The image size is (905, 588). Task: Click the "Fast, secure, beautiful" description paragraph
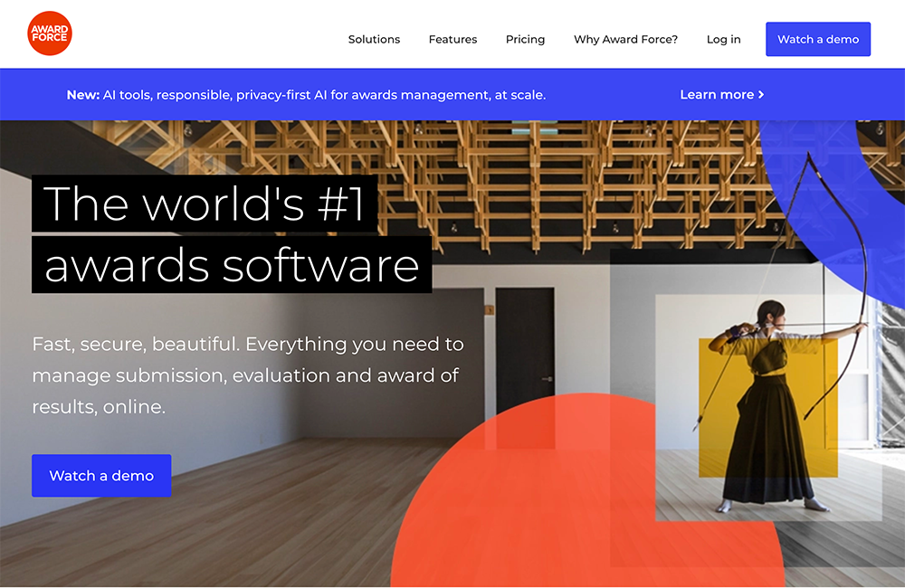tap(248, 375)
